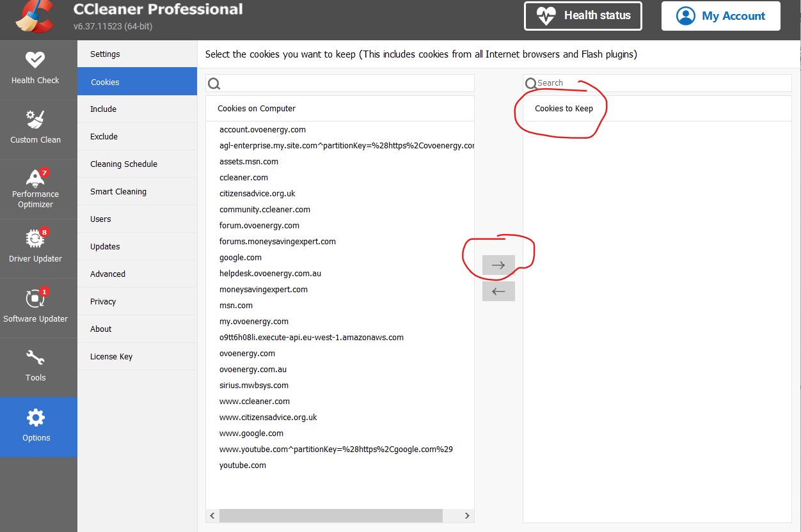
Task: Select forum.ovoenergy.com cookie
Action: [x=259, y=226]
